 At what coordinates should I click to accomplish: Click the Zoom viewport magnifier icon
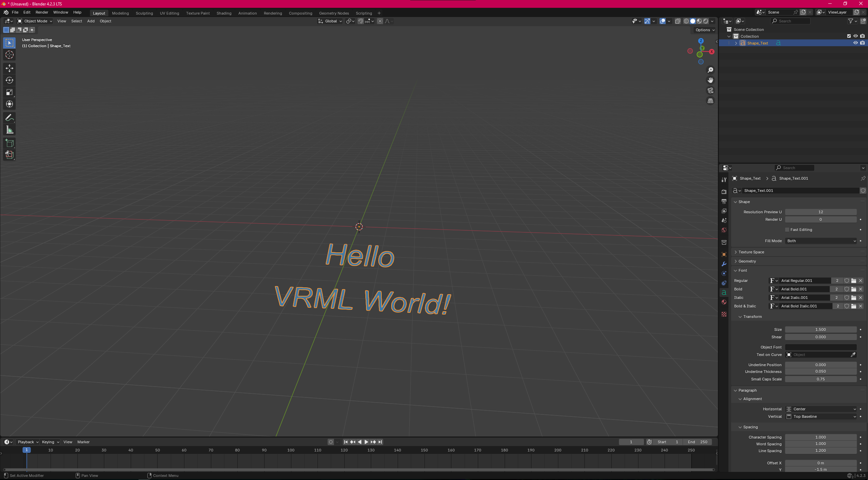[x=710, y=70]
